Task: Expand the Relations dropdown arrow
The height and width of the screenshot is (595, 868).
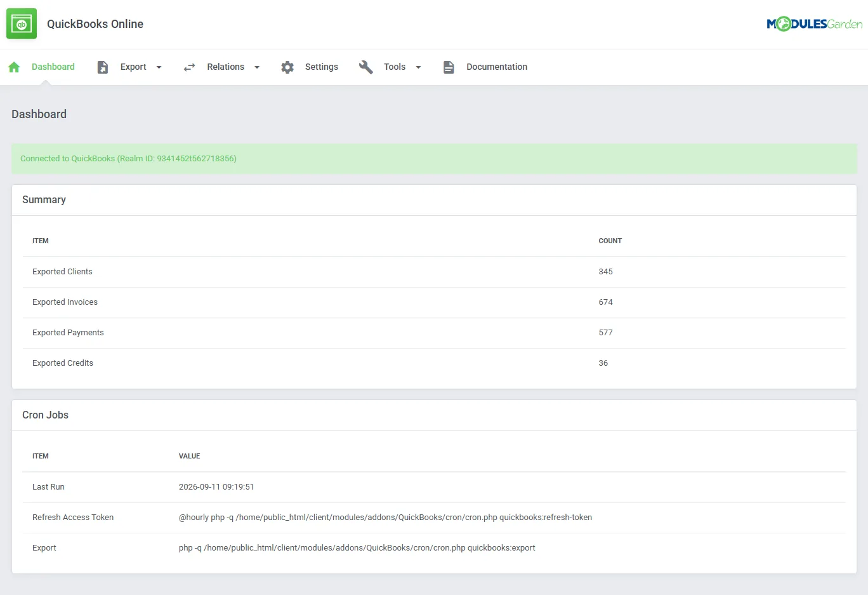Action: click(257, 67)
